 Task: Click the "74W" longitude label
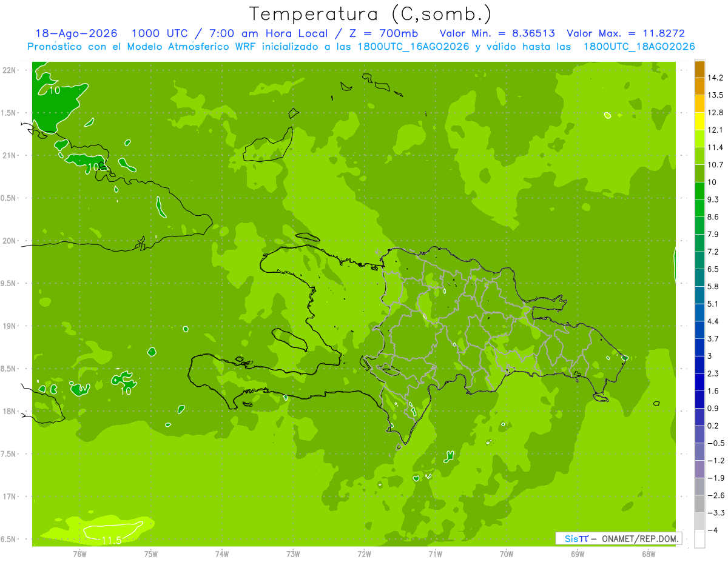click(x=221, y=554)
